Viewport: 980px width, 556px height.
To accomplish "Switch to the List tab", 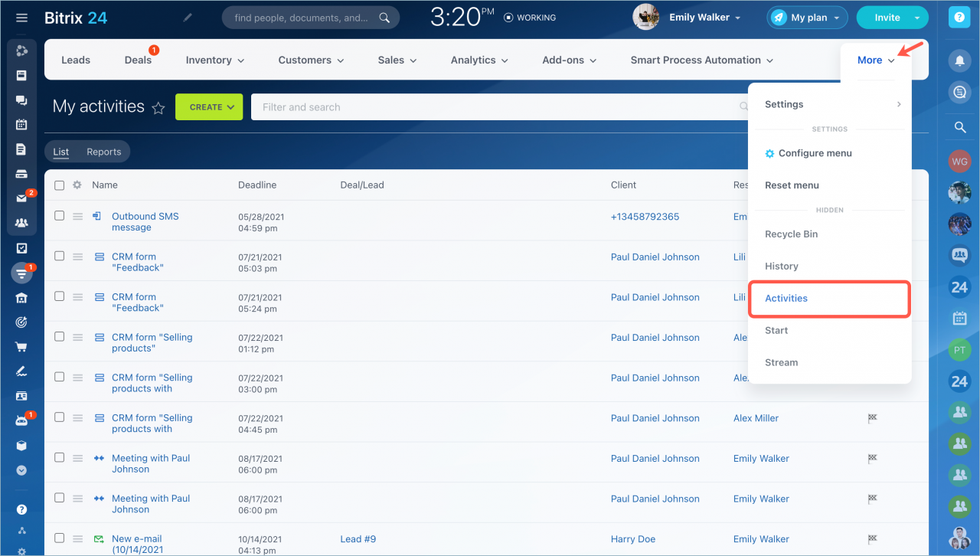I will tap(61, 152).
